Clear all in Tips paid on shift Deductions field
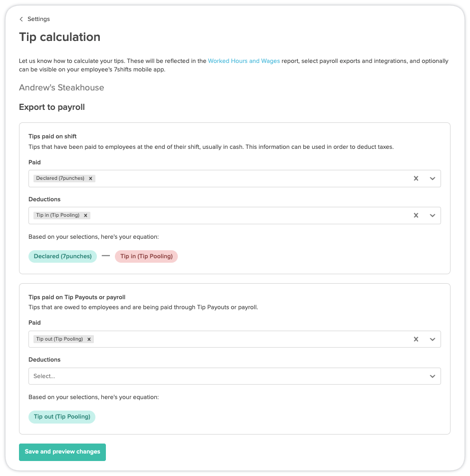Viewport: 470px width, 476px height. point(416,215)
